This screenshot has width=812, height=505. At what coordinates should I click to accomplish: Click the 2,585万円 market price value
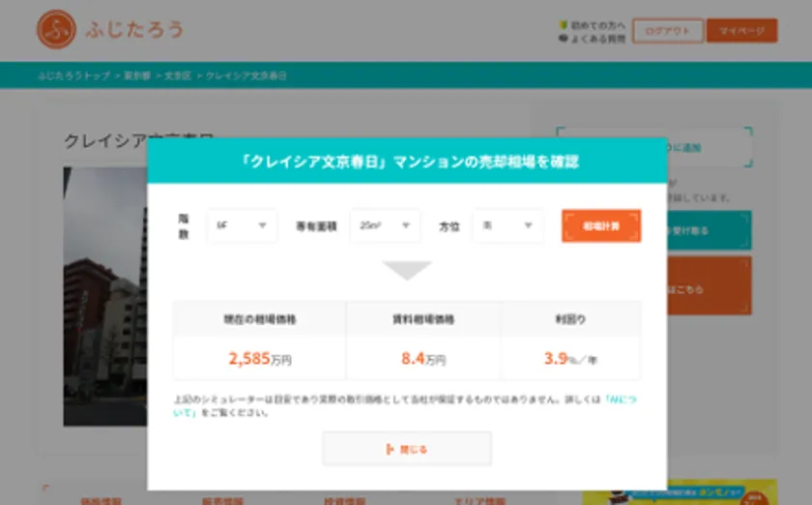tap(260, 358)
